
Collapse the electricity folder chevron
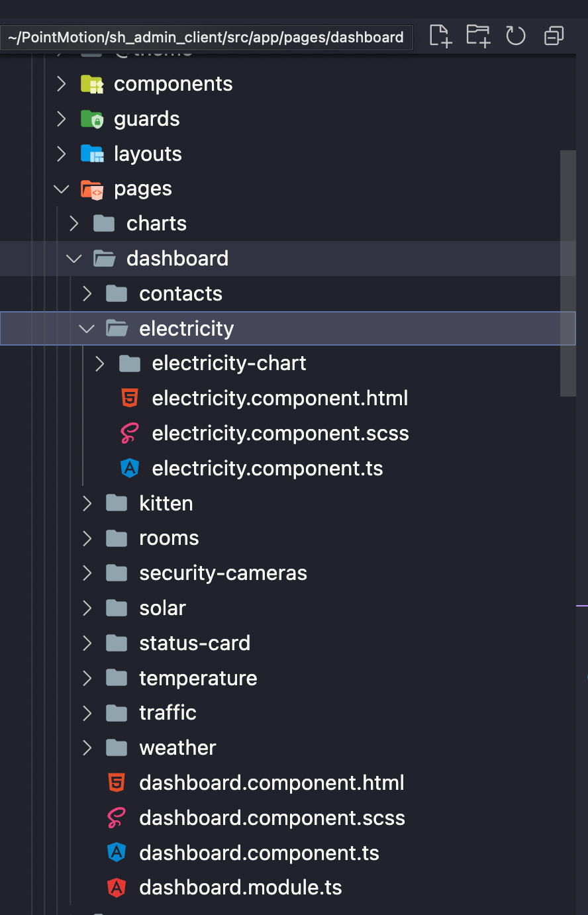point(87,328)
